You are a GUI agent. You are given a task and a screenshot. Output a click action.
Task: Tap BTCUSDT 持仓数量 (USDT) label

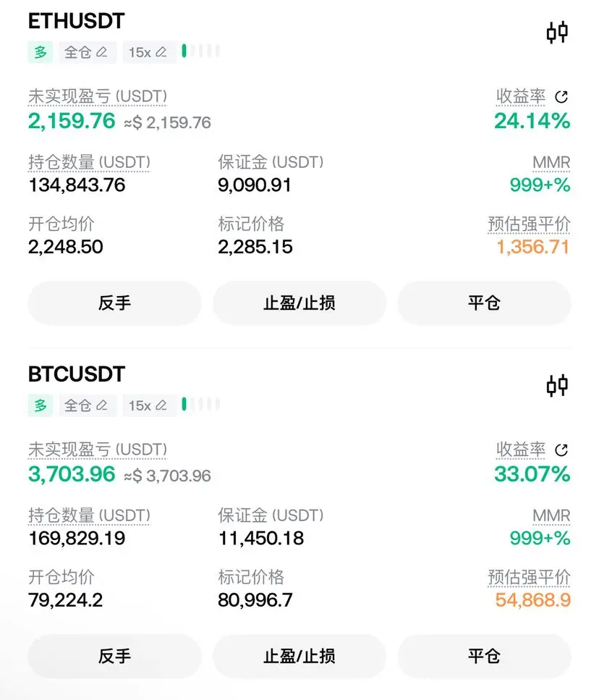pyautogui.click(x=89, y=515)
